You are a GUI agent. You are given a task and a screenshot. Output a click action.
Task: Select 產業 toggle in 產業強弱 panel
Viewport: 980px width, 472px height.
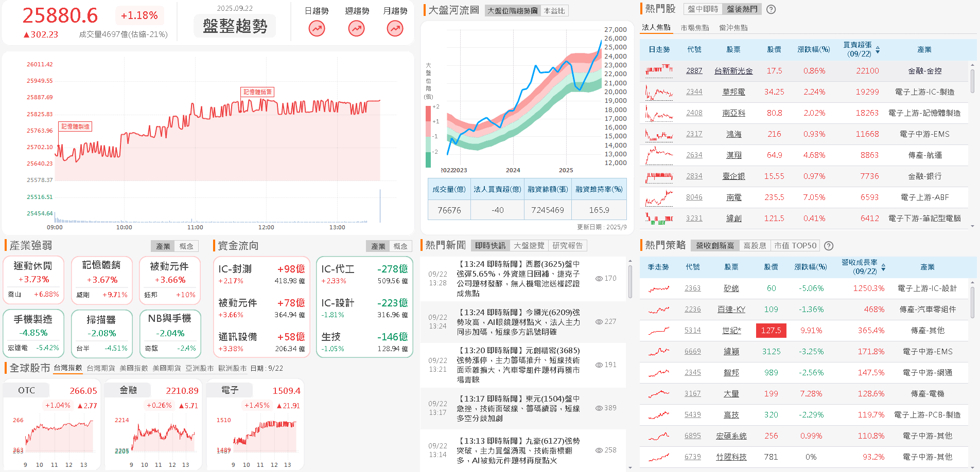163,246
